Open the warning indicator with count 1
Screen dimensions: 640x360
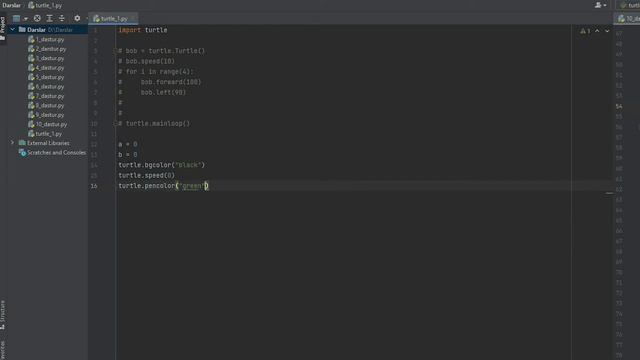(x=585, y=31)
